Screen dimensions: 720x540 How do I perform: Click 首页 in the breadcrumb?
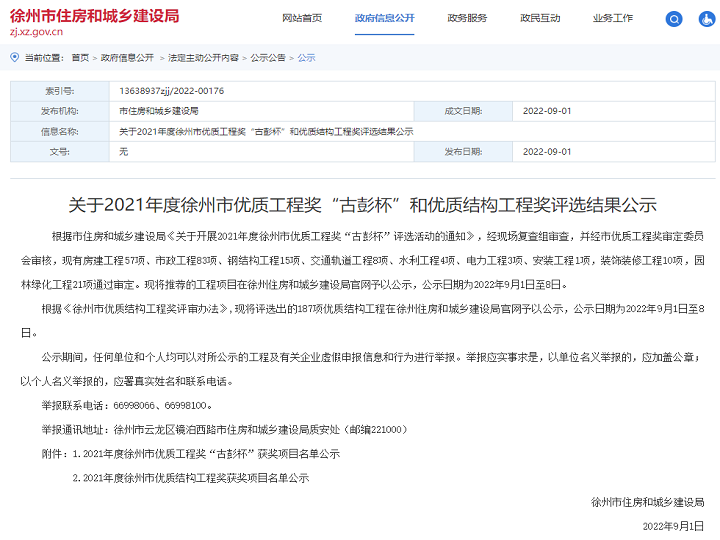(x=80, y=58)
